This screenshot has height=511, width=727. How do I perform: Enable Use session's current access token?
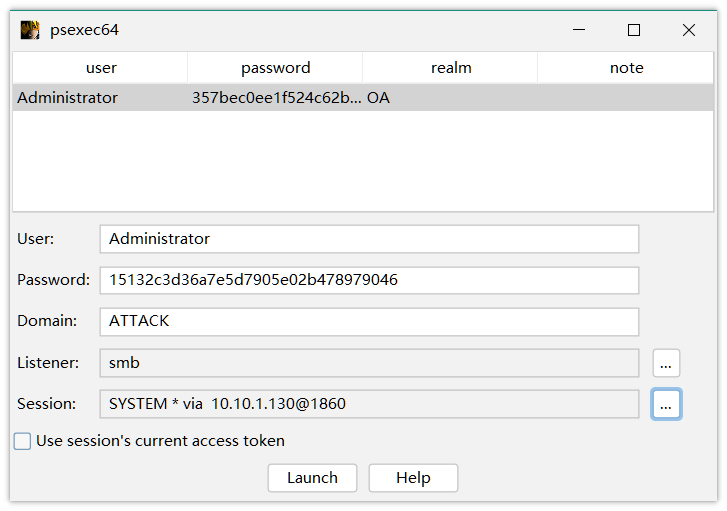22,441
